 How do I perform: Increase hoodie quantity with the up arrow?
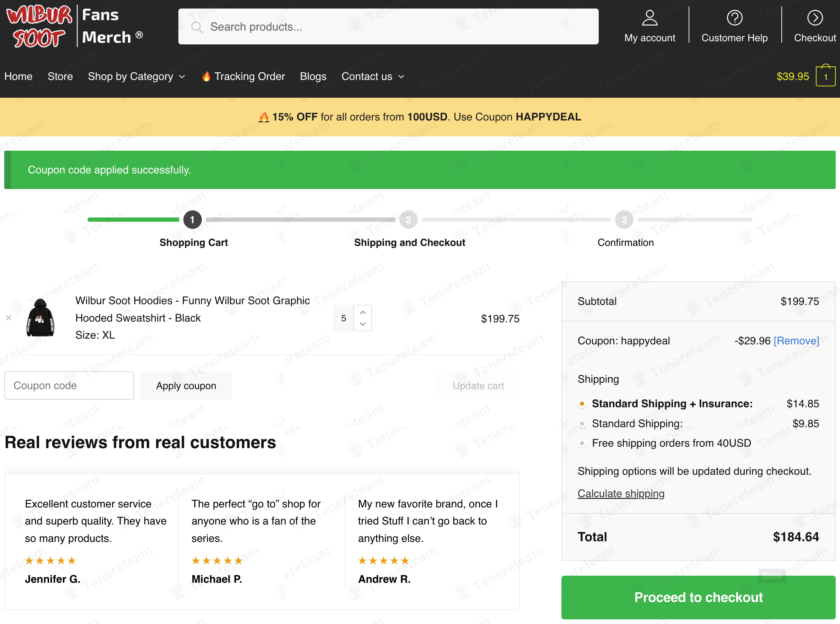pyautogui.click(x=362, y=312)
